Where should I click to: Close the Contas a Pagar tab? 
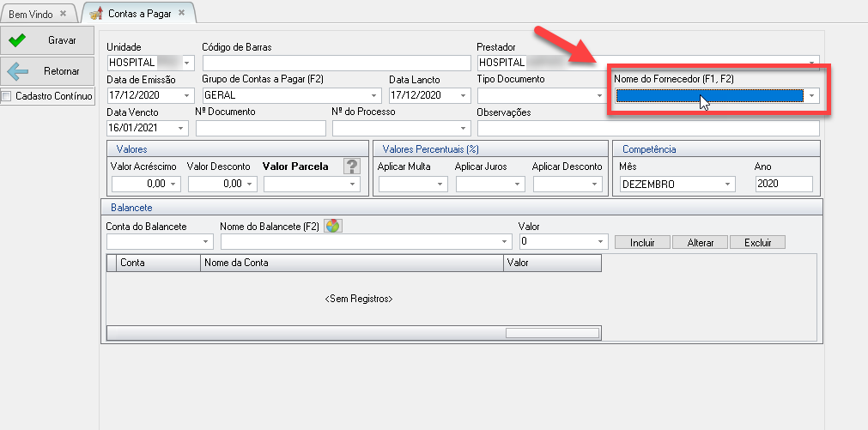coord(181,13)
